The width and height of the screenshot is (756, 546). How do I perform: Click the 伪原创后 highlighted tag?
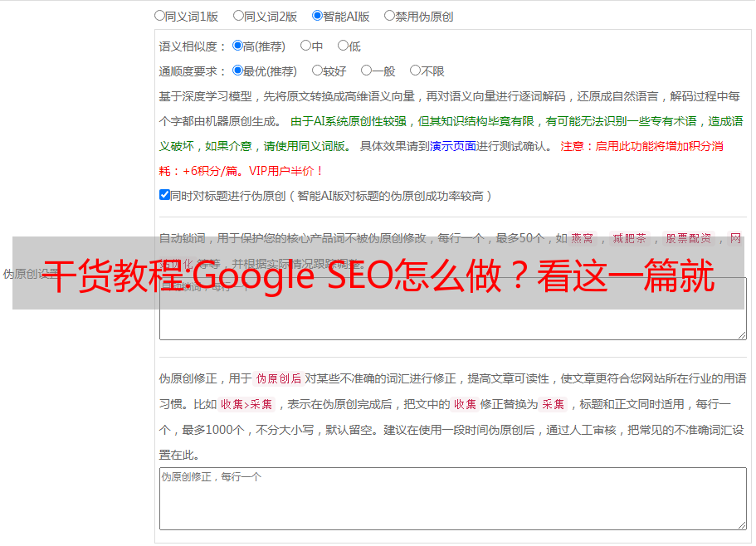[279, 378]
